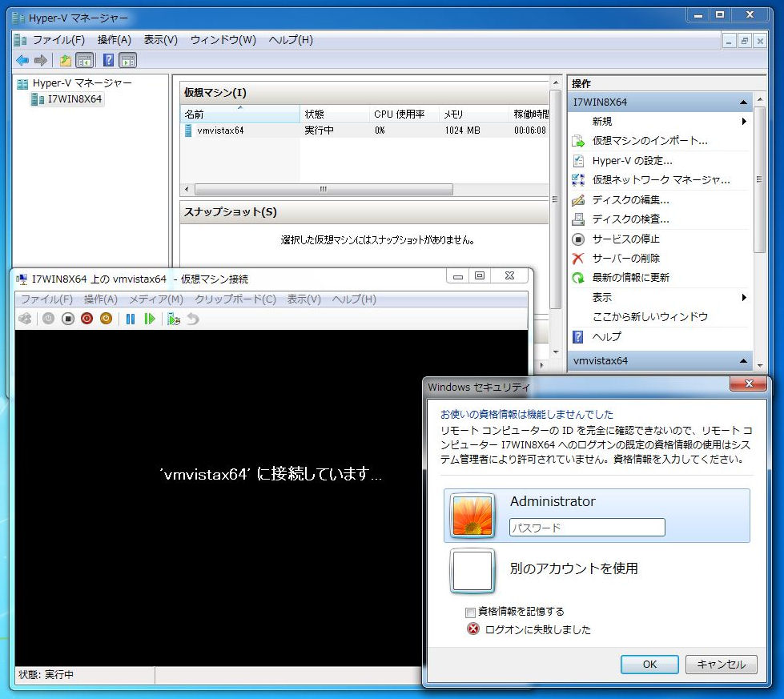The image size is (784, 699).
Task: Open ファイル(F) menu in VM connection window
Action: click(46, 299)
